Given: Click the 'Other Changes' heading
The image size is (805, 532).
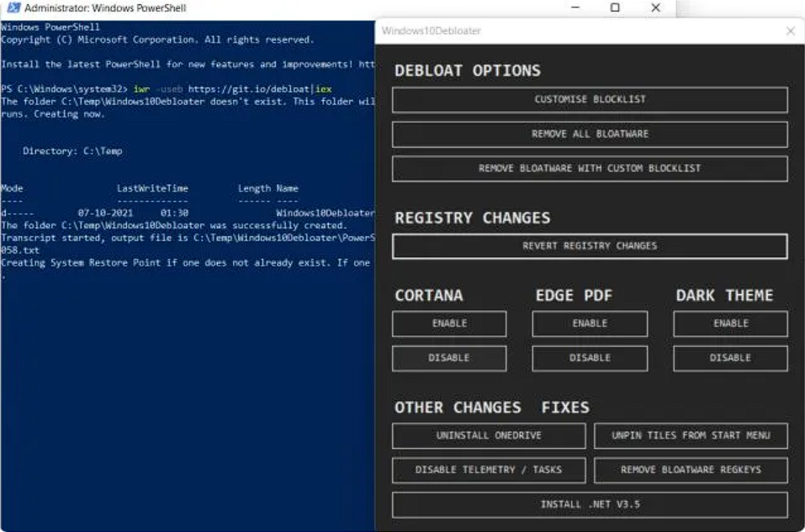Looking at the screenshot, I should click(458, 408).
